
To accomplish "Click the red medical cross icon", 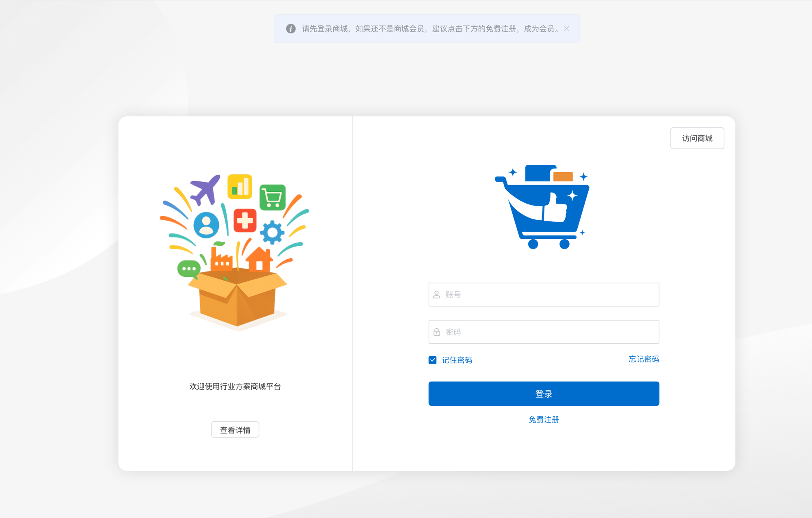I will pyautogui.click(x=245, y=221).
